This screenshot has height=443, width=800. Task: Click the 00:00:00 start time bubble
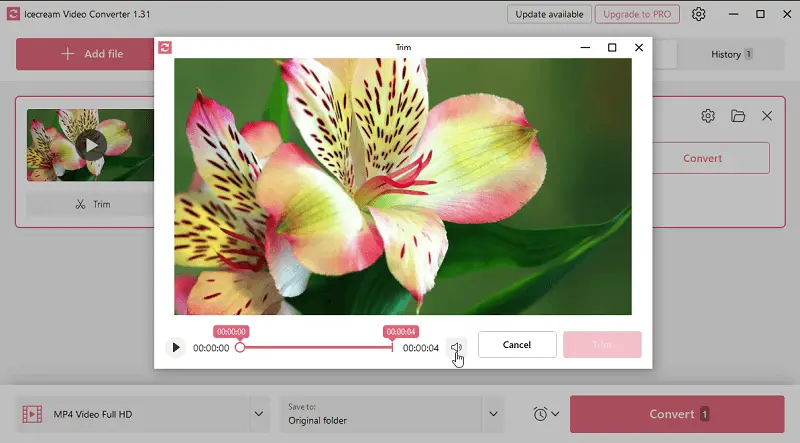[x=231, y=332]
